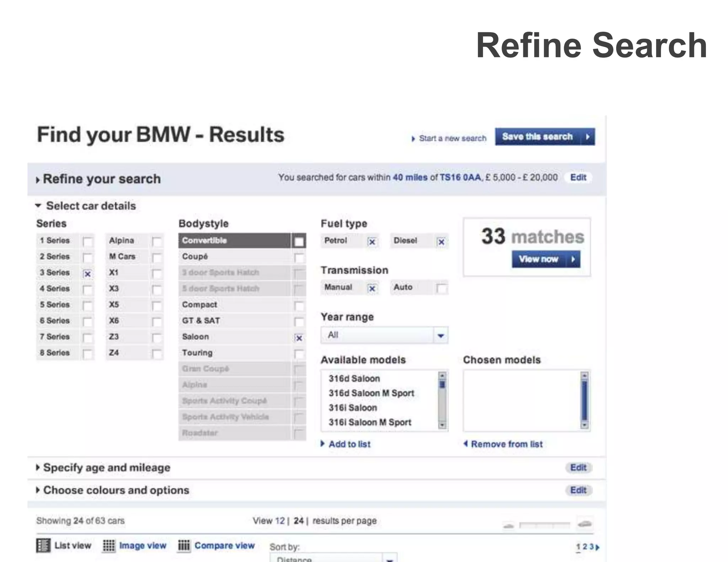
Task: View 24 results per page
Action: [299, 521]
